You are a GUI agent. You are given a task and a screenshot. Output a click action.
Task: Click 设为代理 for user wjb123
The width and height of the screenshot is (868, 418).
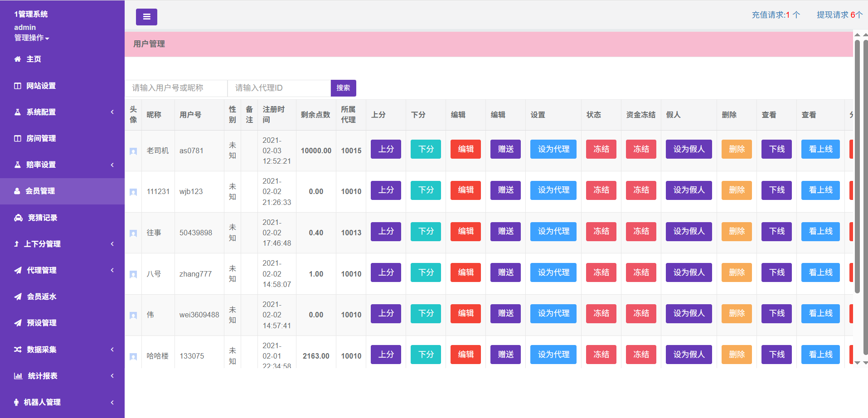553,190
